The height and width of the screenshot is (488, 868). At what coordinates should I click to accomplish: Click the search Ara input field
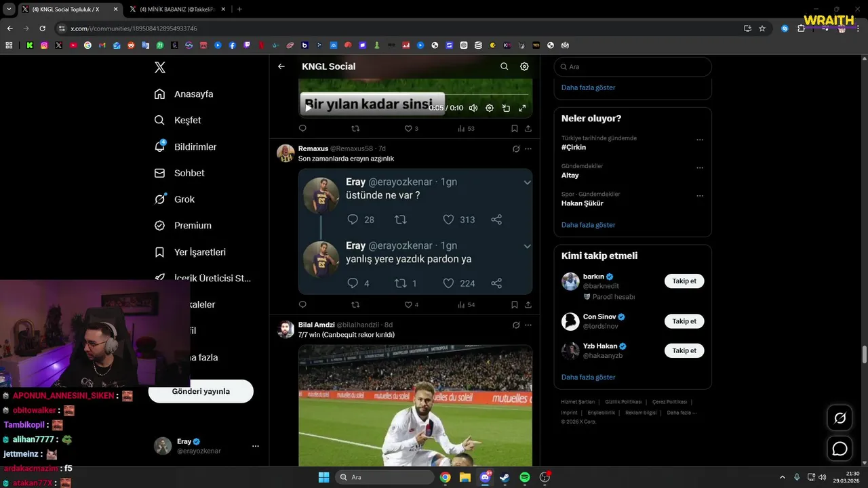tap(633, 66)
